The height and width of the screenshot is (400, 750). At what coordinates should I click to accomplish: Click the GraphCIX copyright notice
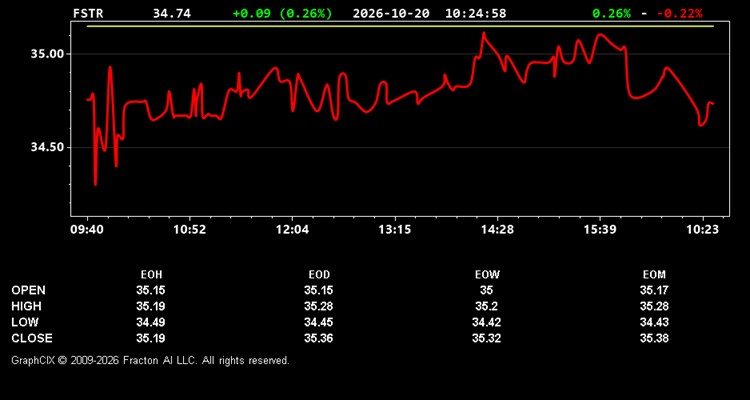150,360
